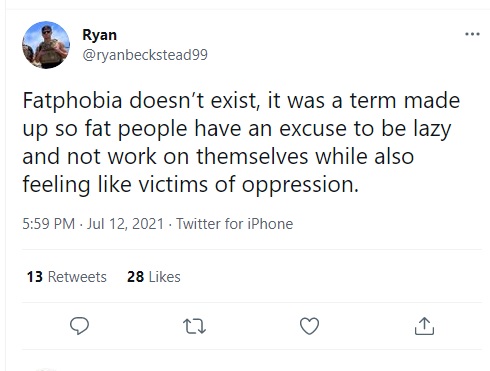The image size is (490, 371).
Task: Click the word Fatphobia in the tweet
Action: coord(72,101)
